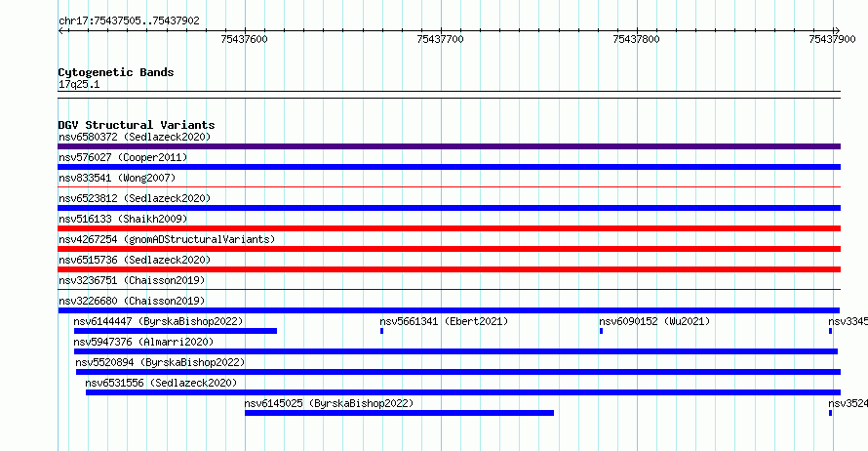Click nsv3226680 (Chaisson2019) label

pos(132,301)
